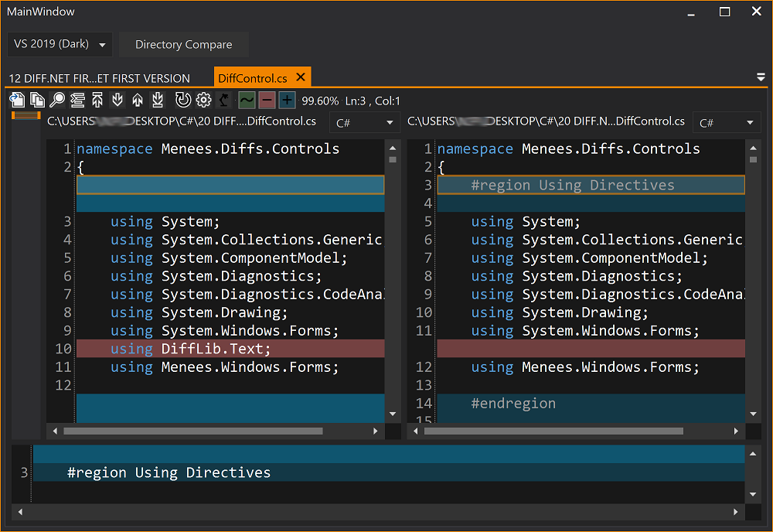Click the open files icon in toolbar
Image resolution: width=773 pixels, height=532 pixels.
17,100
